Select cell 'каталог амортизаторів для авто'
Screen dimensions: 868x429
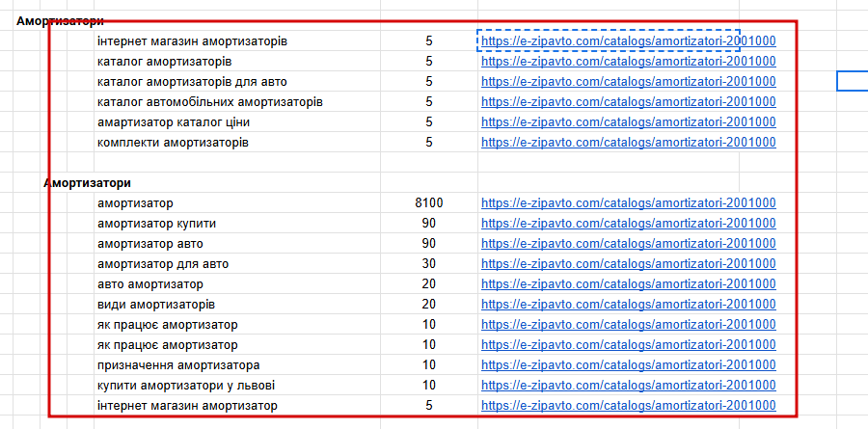192,82
